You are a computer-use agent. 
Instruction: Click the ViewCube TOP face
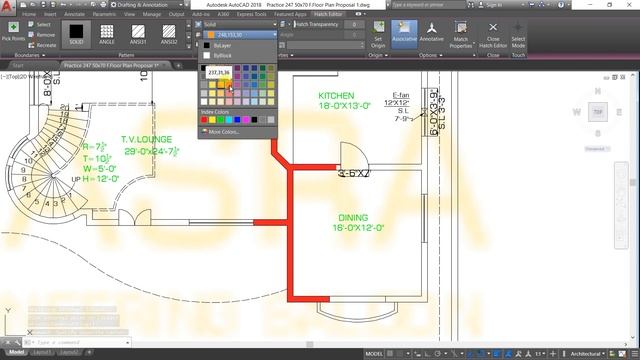(598, 112)
